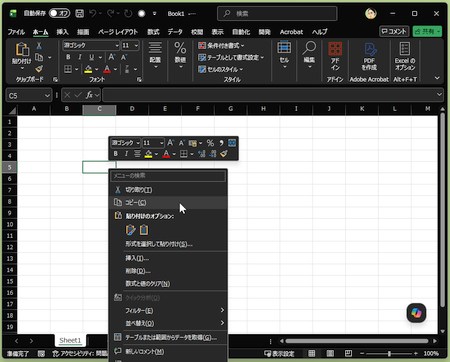
Task: Select Format Painter brush in ribbon clipboard group
Action: [x=39, y=69]
